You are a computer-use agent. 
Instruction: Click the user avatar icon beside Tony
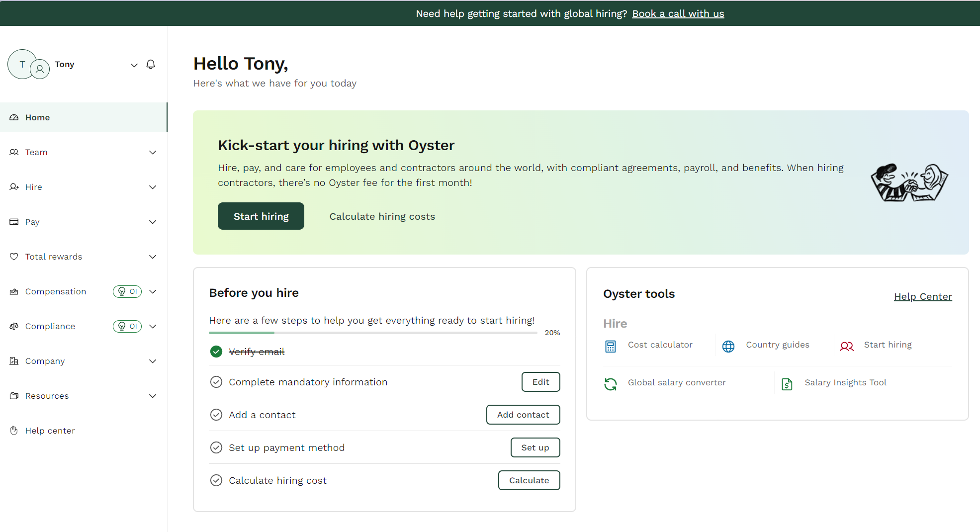click(40, 69)
